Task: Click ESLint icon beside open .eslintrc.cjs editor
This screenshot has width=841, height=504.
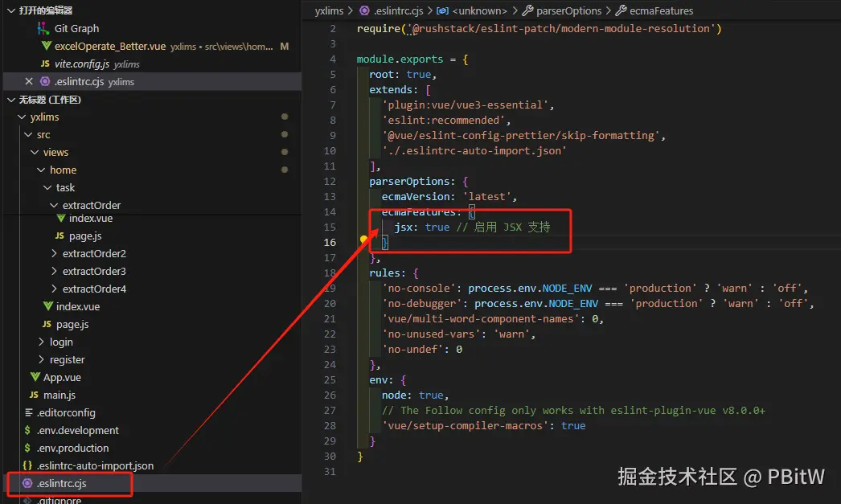Action: (x=45, y=81)
